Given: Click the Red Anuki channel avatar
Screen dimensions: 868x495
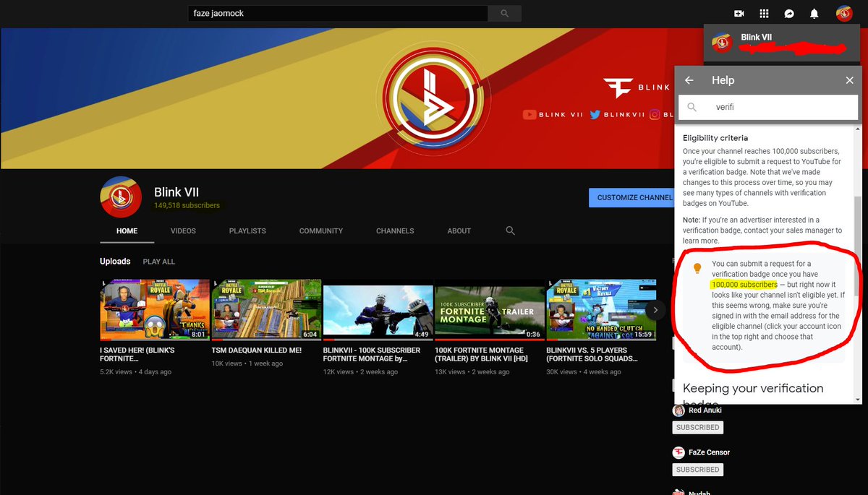Looking at the screenshot, I should tap(678, 410).
